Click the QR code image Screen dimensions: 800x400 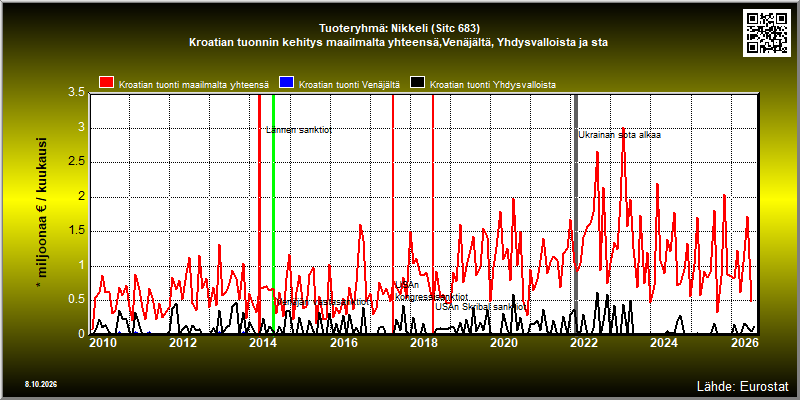click(766, 33)
